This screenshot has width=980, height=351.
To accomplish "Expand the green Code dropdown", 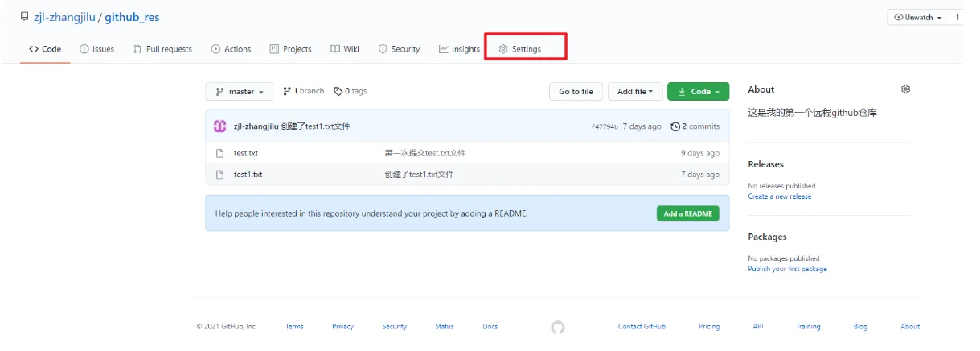I will 698,92.
